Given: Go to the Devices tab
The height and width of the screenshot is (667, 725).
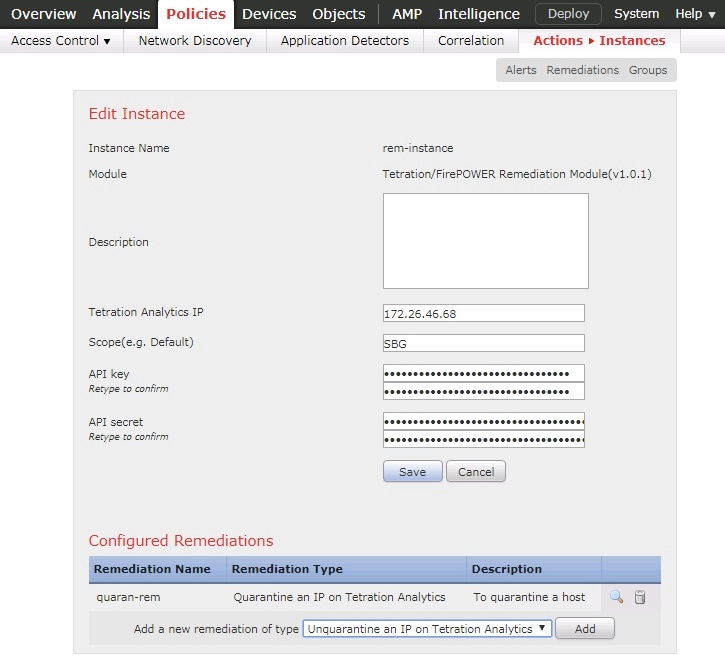Looking at the screenshot, I should 269,14.
